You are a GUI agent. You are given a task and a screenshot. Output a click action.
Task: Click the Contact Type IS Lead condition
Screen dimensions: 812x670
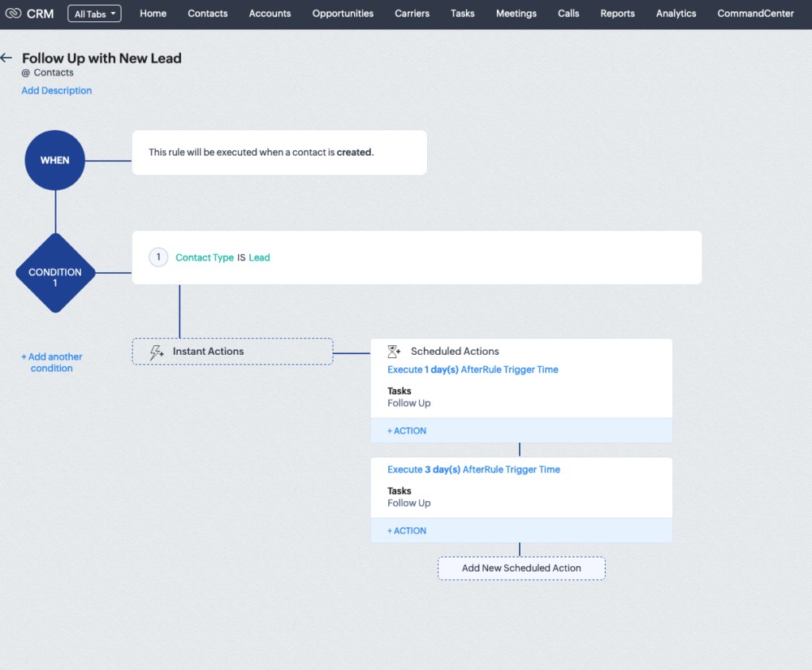(222, 257)
